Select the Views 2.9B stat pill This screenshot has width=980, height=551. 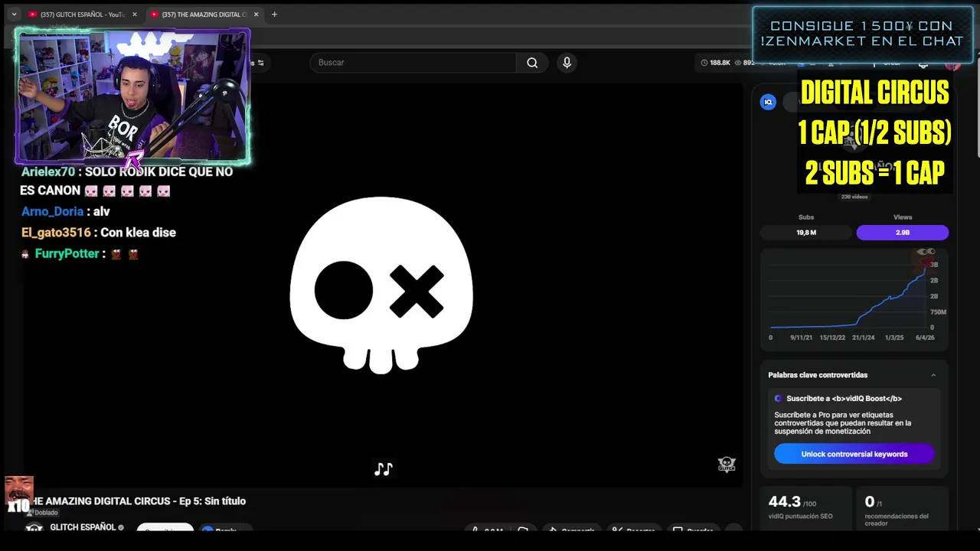point(903,233)
